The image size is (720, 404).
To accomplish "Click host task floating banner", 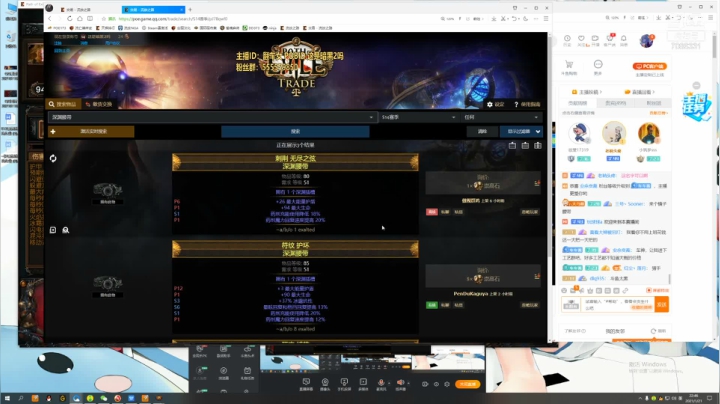I will [x=697, y=107].
